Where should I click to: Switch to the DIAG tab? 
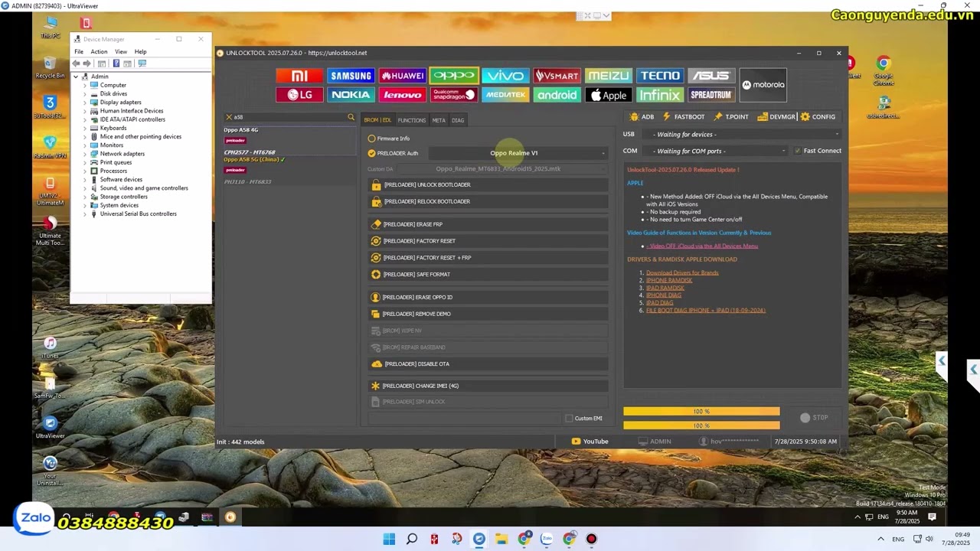pos(458,120)
